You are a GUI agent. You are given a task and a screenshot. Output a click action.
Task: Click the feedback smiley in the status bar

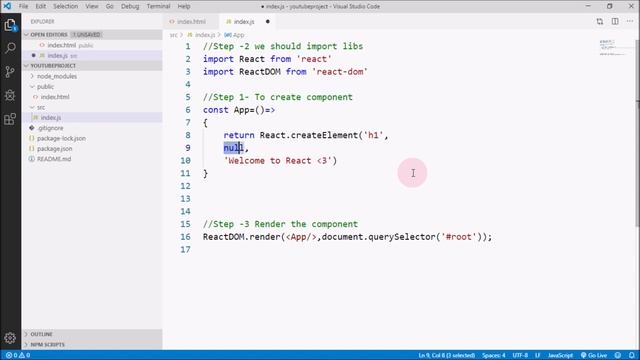[x=618, y=355]
